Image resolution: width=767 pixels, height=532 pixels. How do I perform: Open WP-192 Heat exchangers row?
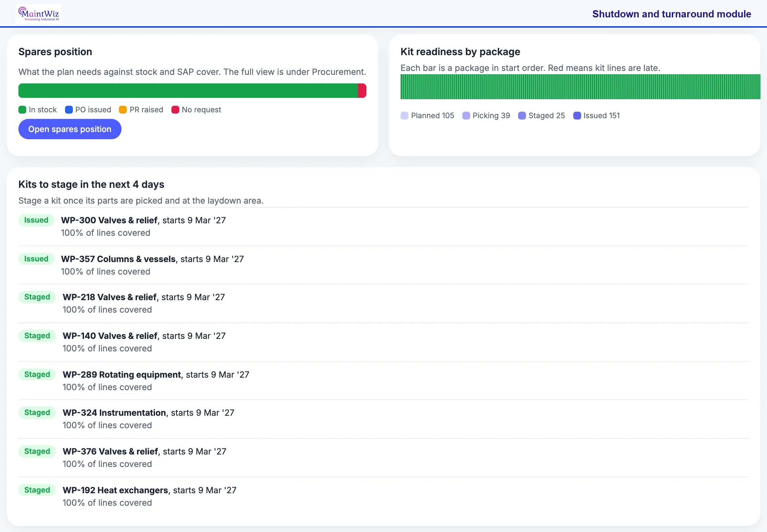pyautogui.click(x=383, y=496)
